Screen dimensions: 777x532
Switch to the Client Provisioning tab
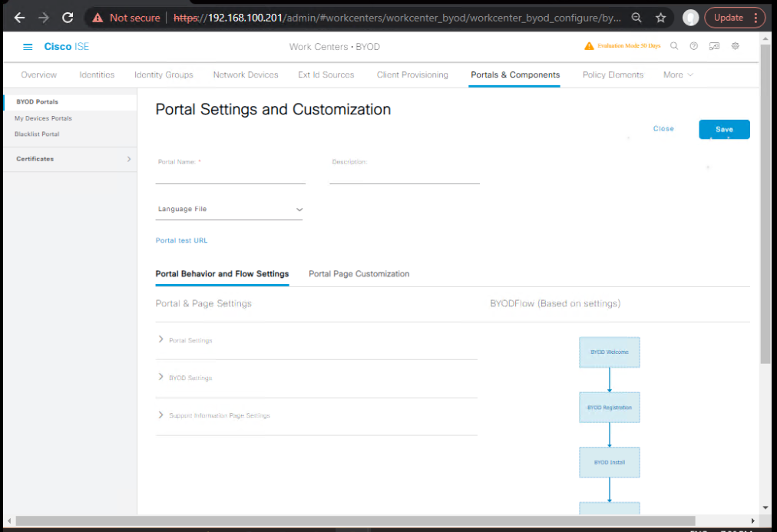click(x=412, y=74)
